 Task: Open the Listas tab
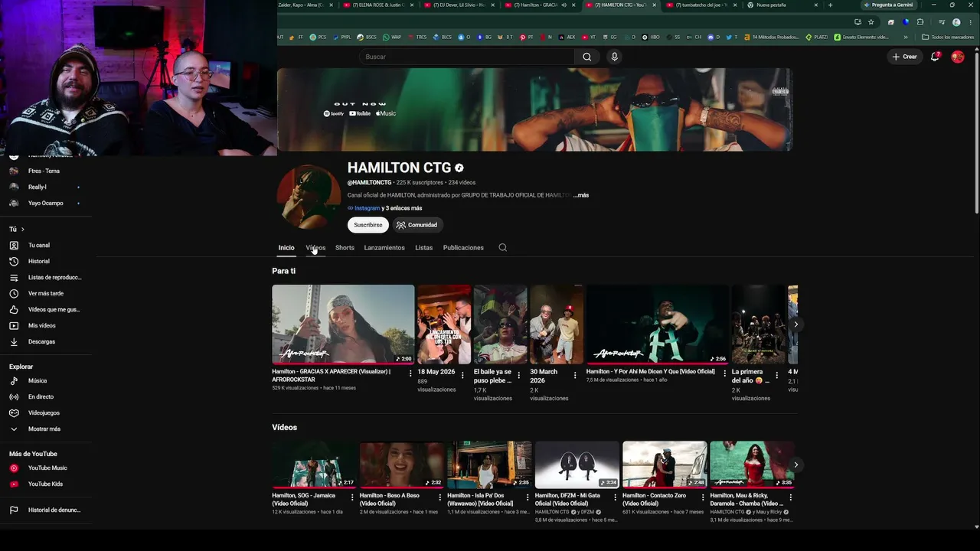423,248
